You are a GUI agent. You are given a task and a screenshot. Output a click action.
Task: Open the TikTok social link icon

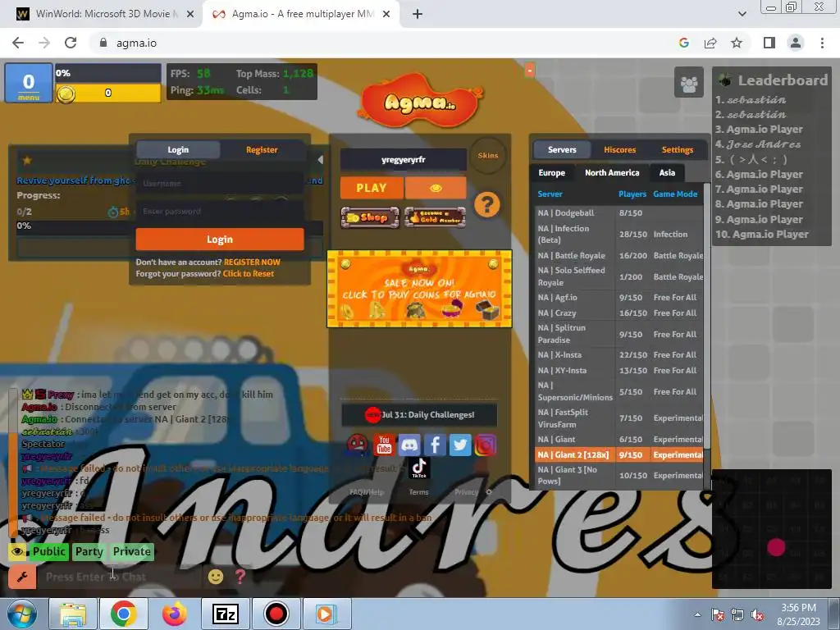pyautogui.click(x=419, y=468)
